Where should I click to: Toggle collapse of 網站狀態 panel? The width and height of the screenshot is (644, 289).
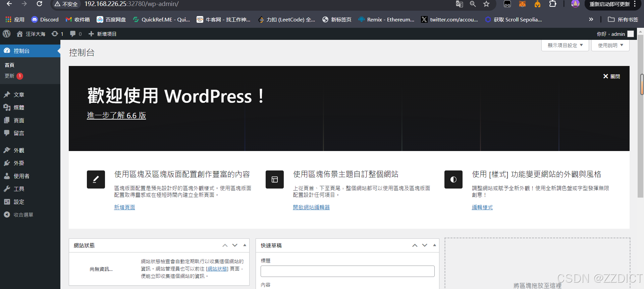(245, 245)
